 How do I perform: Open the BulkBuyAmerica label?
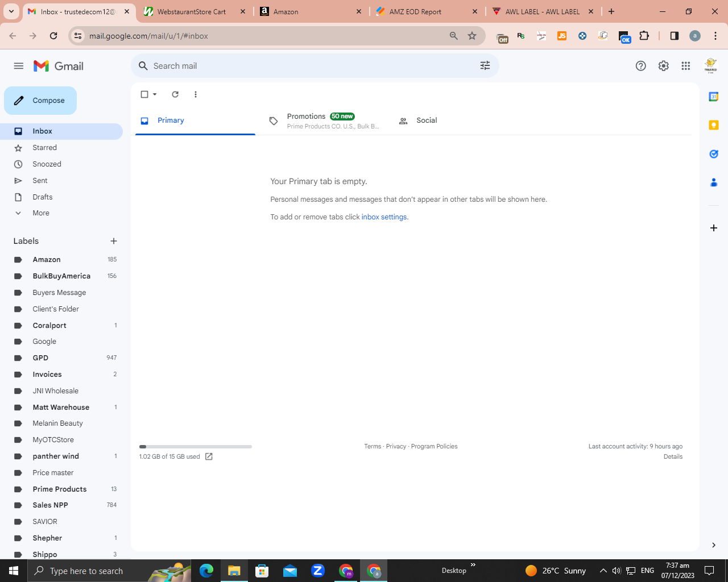click(x=61, y=276)
